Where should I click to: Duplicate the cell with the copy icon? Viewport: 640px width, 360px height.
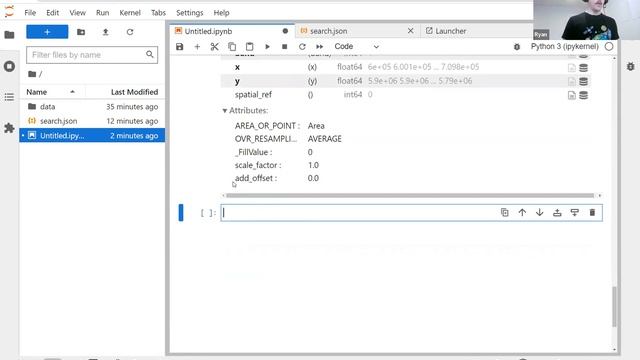pos(504,212)
